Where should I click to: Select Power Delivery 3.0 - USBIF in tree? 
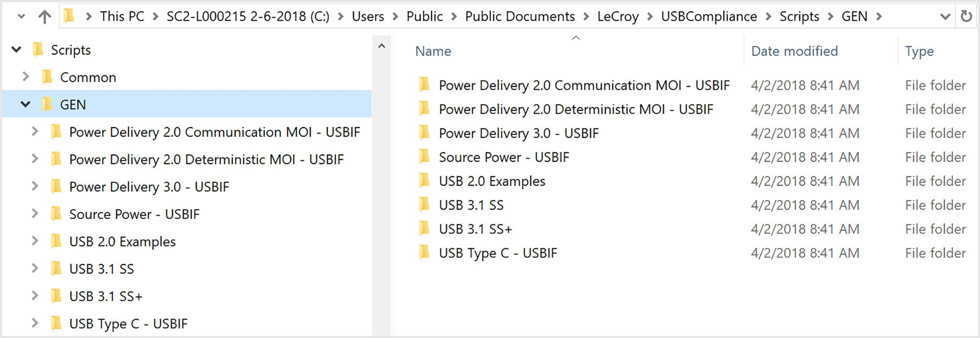(149, 187)
